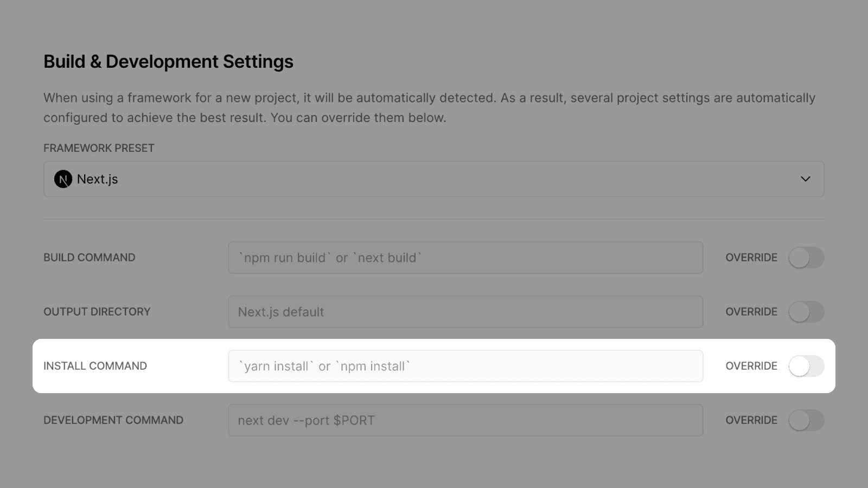Click the Development Command input field
Screen dimensions: 868x488
point(465,420)
